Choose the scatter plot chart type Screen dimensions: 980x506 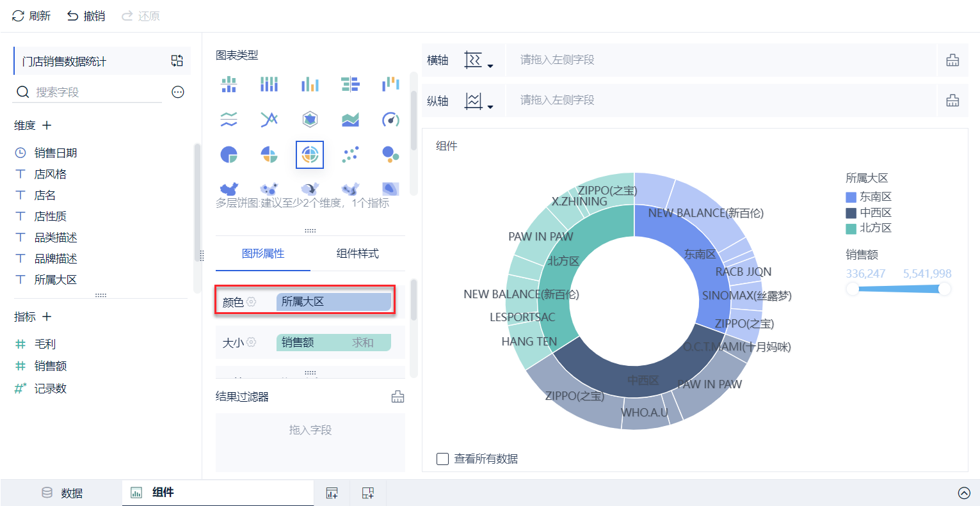click(350, 154)
